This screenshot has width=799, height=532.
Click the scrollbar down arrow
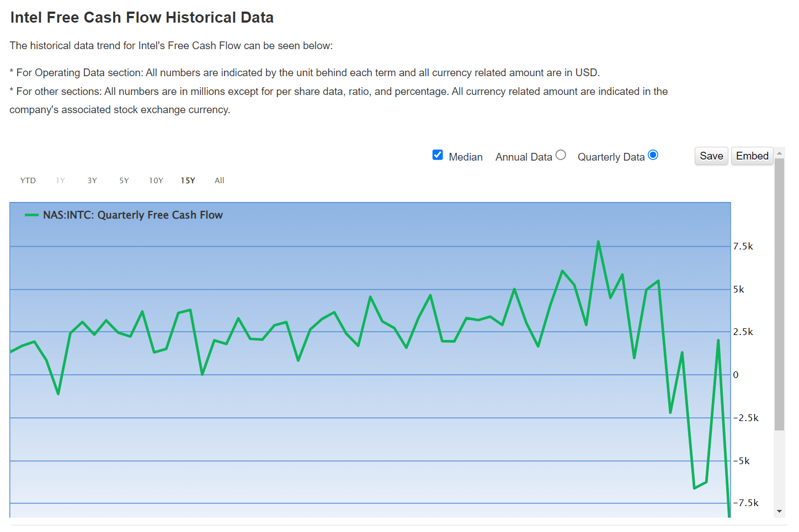[x=779, y=511]
